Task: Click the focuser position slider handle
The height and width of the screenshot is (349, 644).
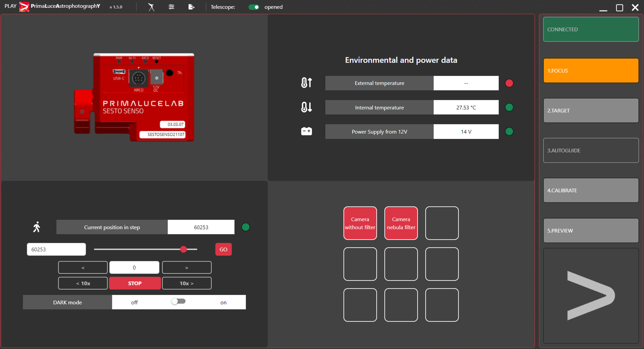Action: pyautogui.click(x=183, y=249)
